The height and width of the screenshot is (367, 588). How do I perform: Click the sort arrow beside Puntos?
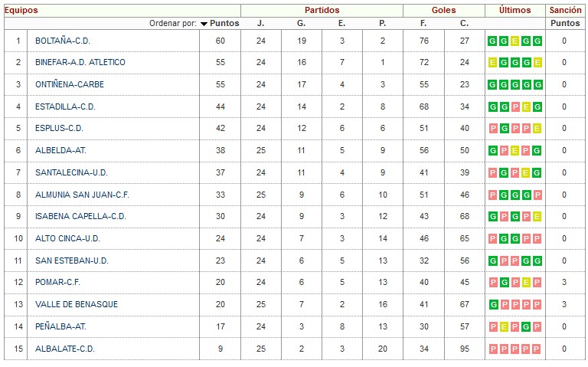coord(204,24)
